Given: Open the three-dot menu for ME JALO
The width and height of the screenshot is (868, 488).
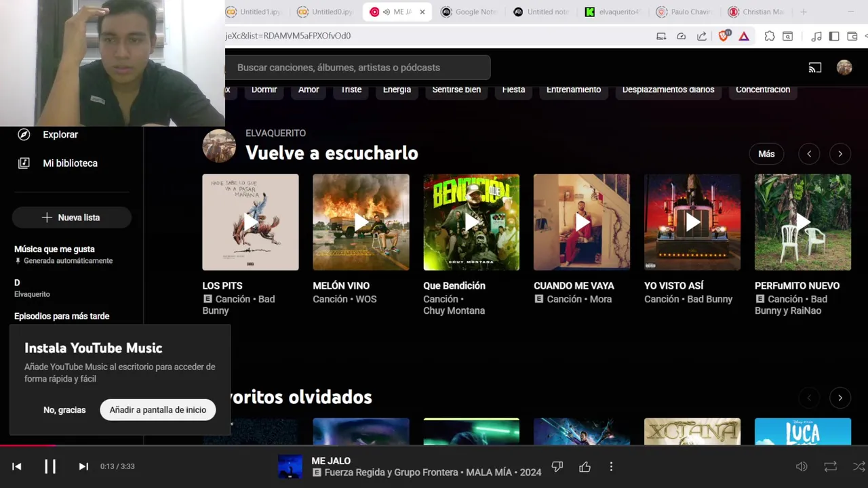Looking at the screenshot, I should 611,466.
